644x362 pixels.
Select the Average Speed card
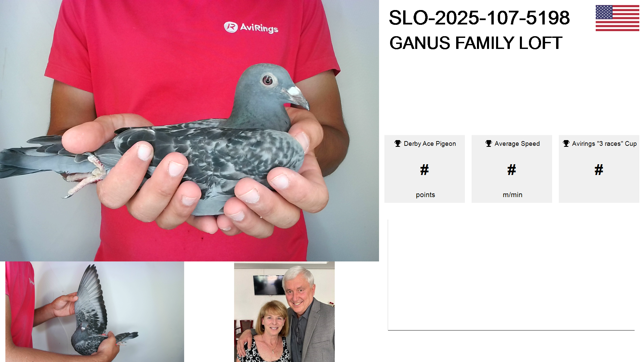click(512, 169)
